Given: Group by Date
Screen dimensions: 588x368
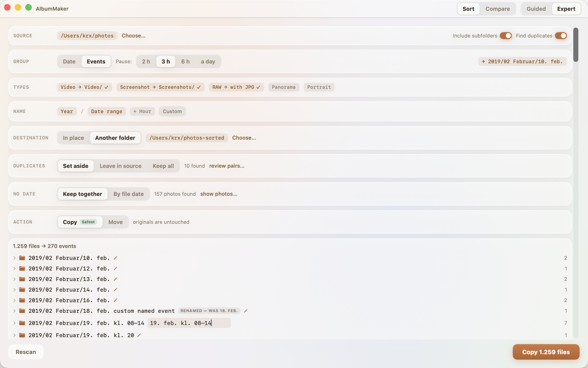Looking at the screenshot, I should (69, 61).
